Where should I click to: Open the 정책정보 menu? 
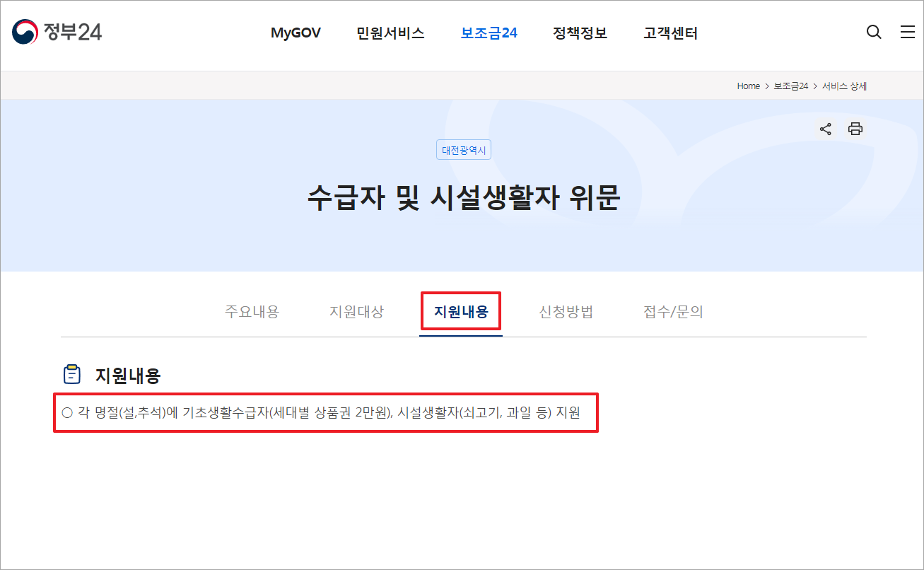[x=580, y=33]
